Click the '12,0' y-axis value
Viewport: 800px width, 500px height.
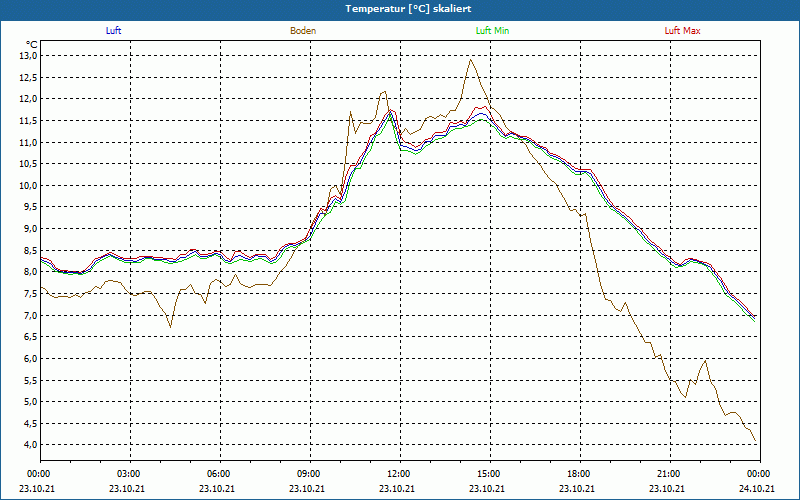[x=29, y=98]
